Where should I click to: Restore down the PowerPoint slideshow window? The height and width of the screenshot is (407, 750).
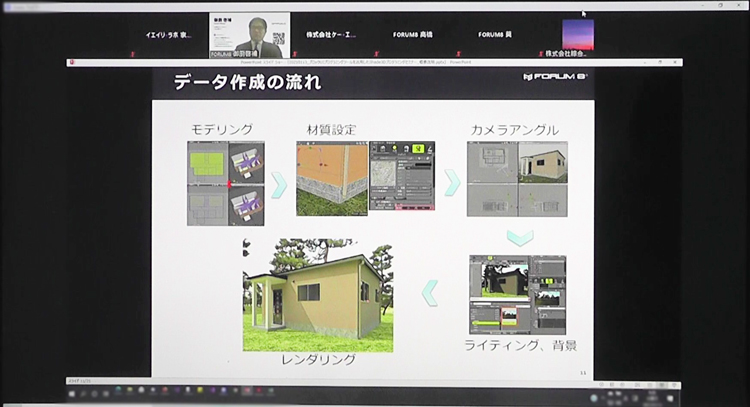coord(660,62)
